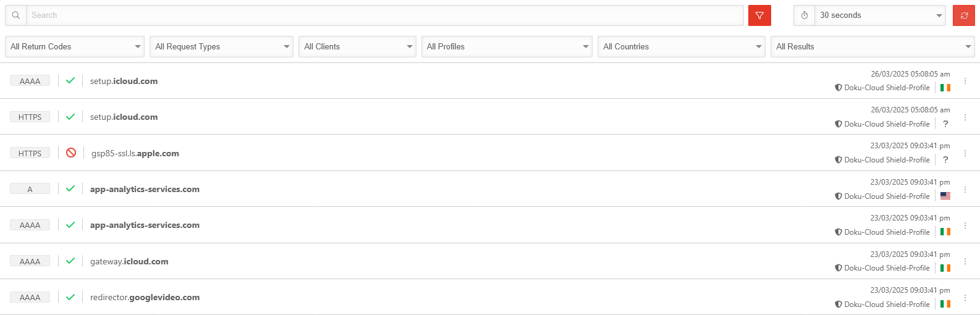Click the red refresh button
The image size is (980, 315).
(964, 15)
